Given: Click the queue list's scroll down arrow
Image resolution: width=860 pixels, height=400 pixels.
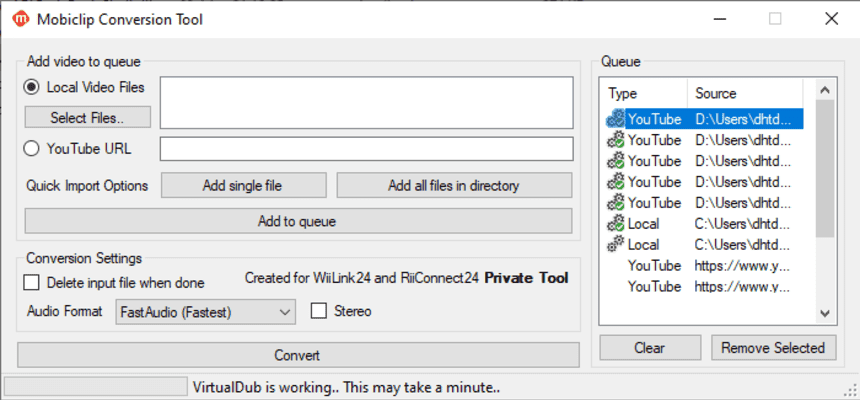Looking at the screenshot, I should [825, 314].
